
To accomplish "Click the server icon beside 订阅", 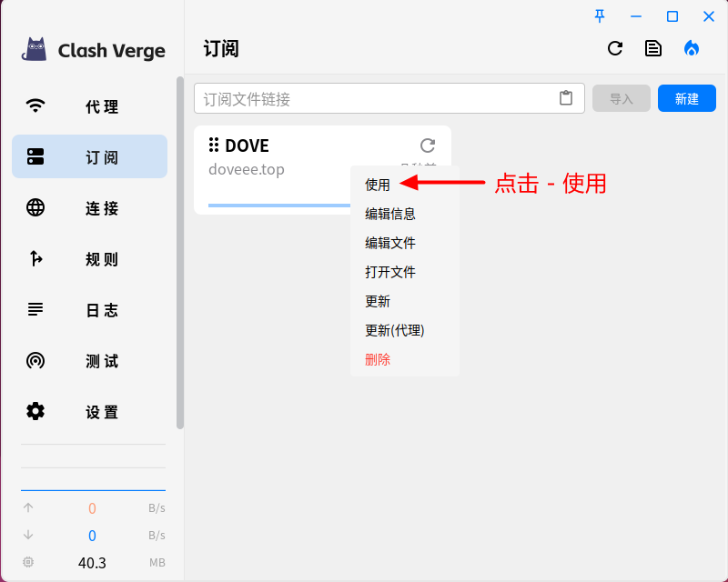I will [x=35, y=156].
